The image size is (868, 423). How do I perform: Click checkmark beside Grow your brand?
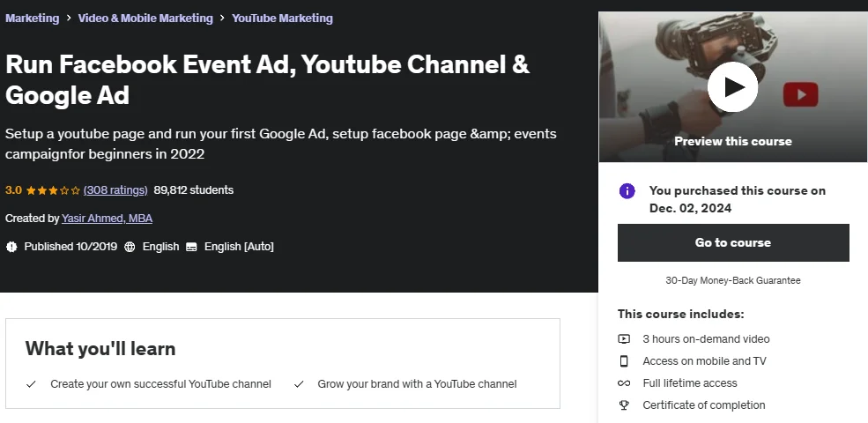coord(299,384)
